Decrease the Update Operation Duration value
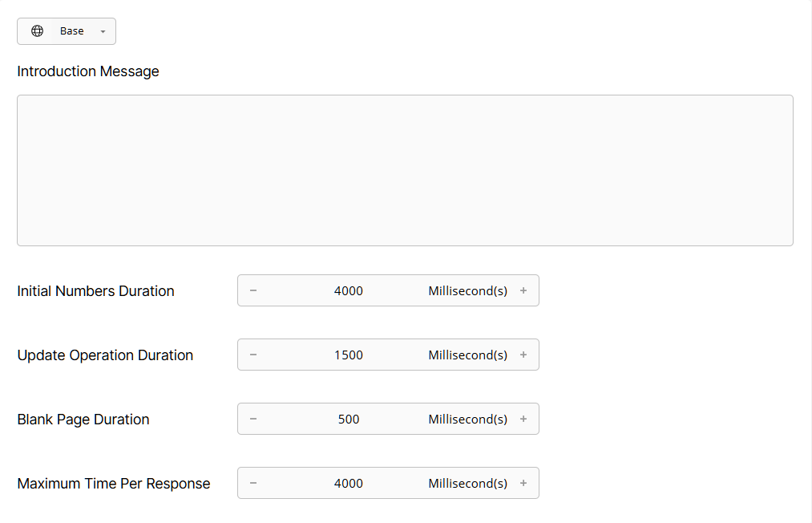 [252, 355]
